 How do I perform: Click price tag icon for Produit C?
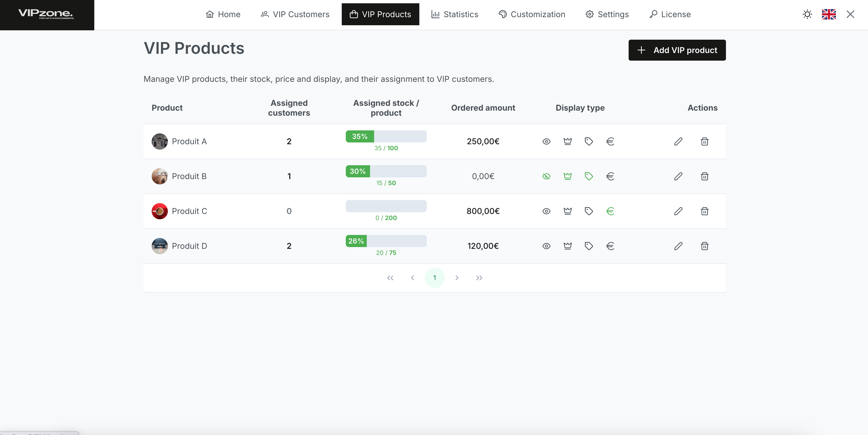(x=589, y=211)
